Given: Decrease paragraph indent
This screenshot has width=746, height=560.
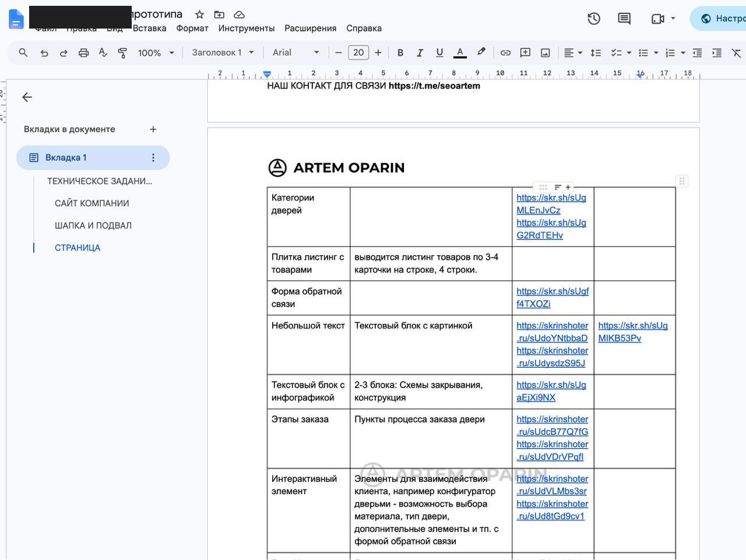Looking at the screenshot, I should point(697,52).
